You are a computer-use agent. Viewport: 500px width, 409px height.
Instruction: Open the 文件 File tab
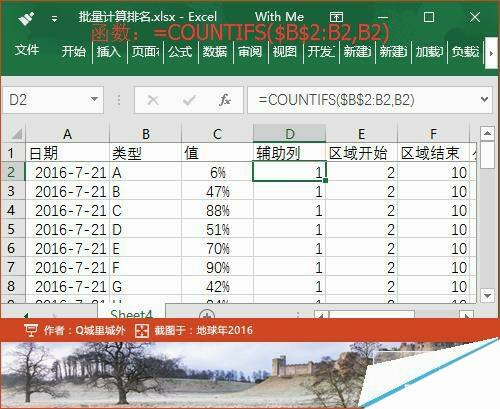[27, 50]
